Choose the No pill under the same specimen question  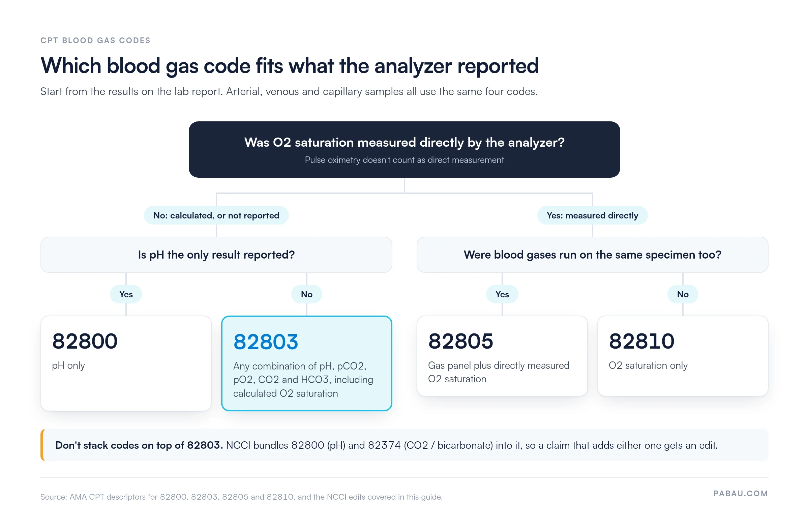tap(683, 294)
